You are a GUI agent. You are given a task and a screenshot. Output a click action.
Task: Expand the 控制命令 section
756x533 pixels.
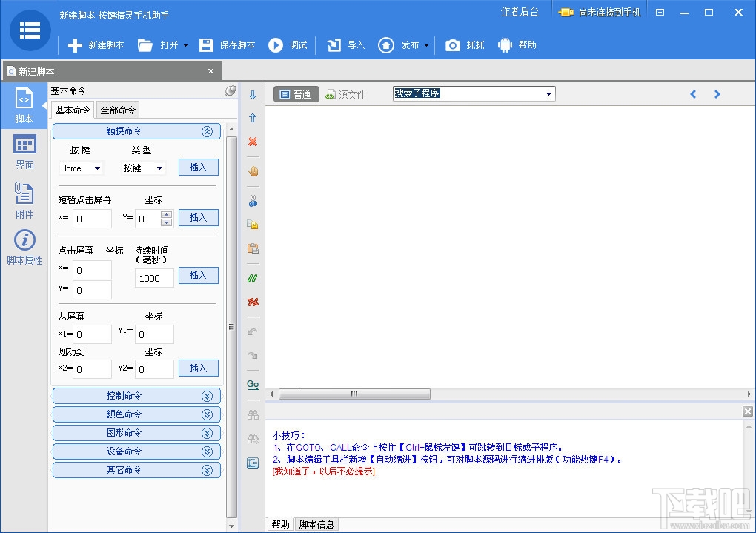pyautogui.click(x=136, y=396)
